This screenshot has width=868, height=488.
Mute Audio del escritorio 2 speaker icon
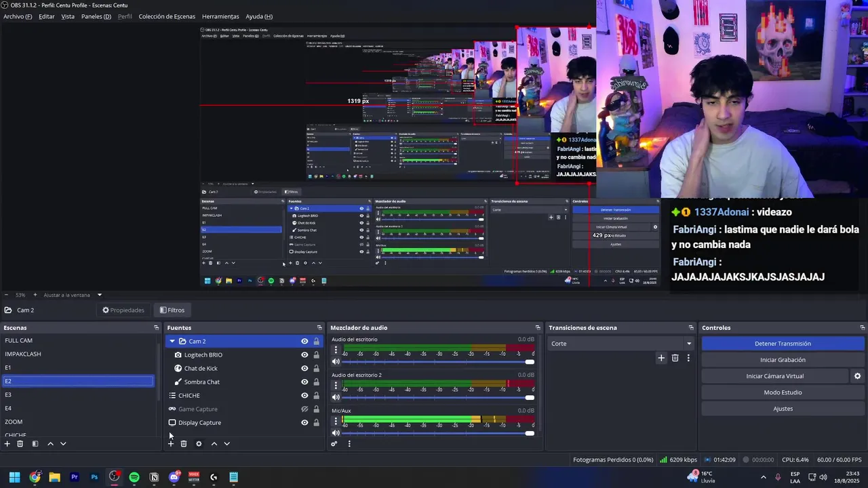[x=336, y=397]
